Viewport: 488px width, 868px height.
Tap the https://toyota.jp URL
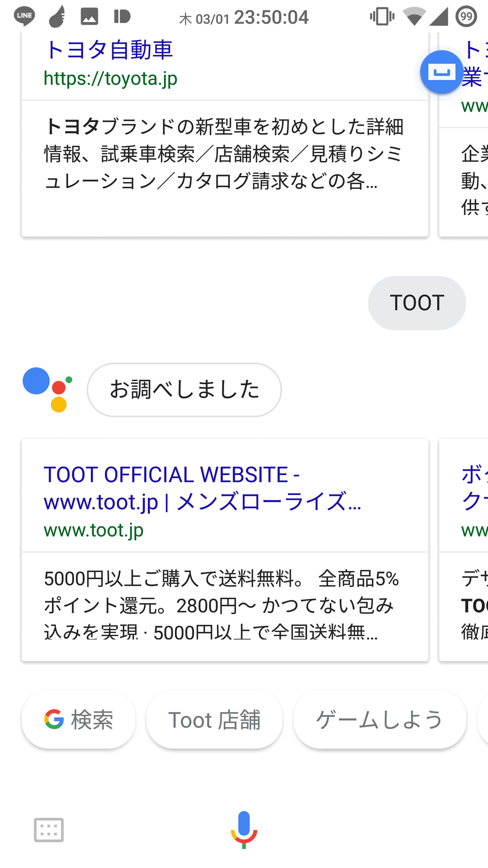(x=111, y=79)
